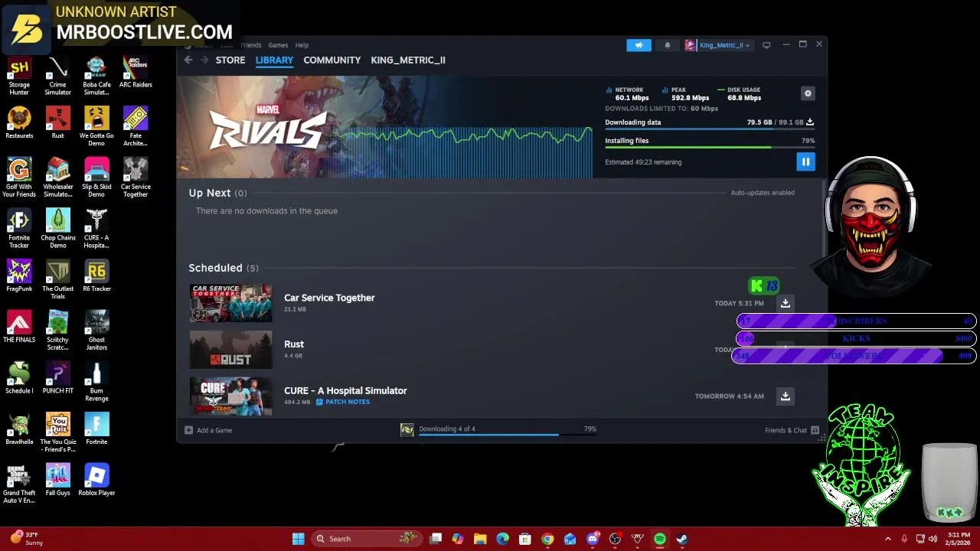Go back with Steam navigation arrow

pyautogui.click(x=188, y=60)
